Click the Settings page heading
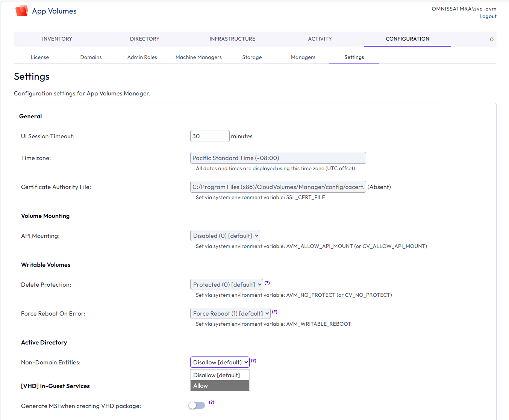The width and height of the screenshot is (509, 420). [32, 77]
